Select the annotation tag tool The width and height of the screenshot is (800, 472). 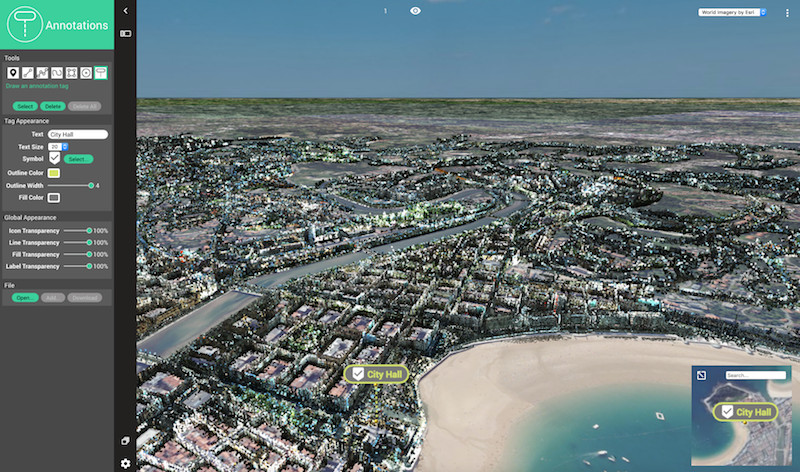101,73
